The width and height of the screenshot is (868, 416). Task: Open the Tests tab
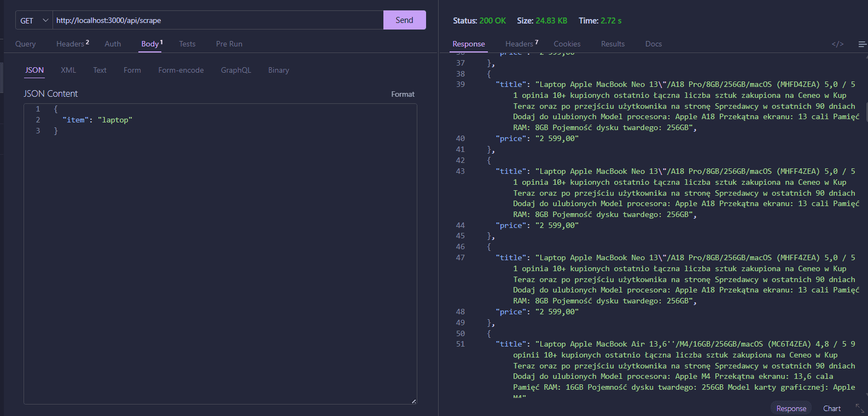[x=187, y=44]
